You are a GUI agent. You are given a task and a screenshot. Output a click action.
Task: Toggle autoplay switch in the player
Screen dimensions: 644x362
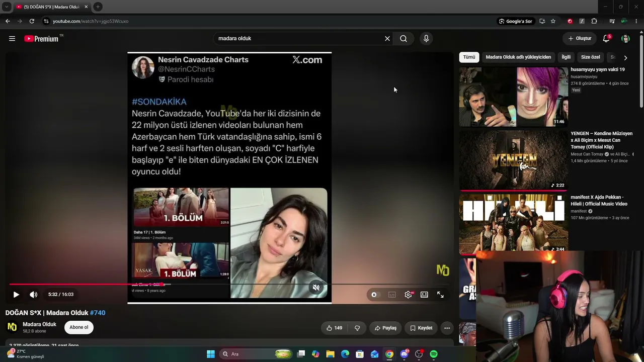[x=375, y=295]
